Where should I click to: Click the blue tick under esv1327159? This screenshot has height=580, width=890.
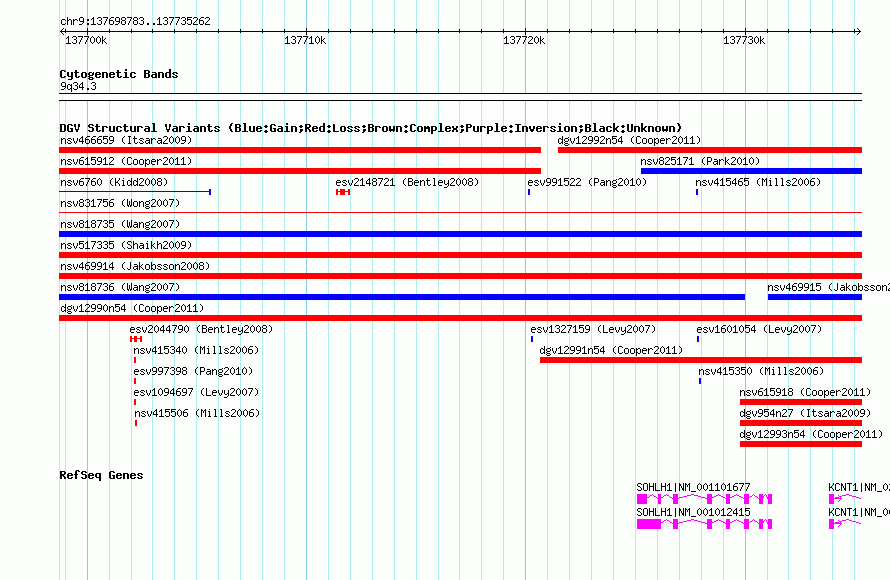(x=532, y=339)
